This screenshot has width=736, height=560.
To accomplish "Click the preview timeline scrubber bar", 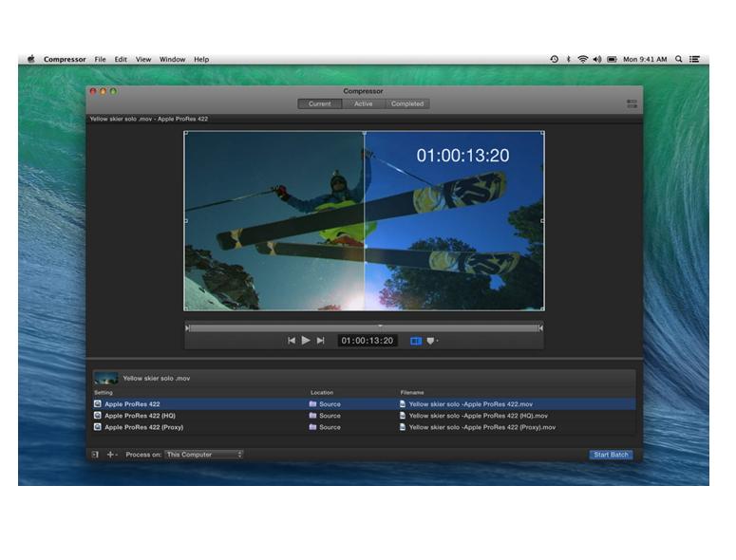I will point(365,328).
